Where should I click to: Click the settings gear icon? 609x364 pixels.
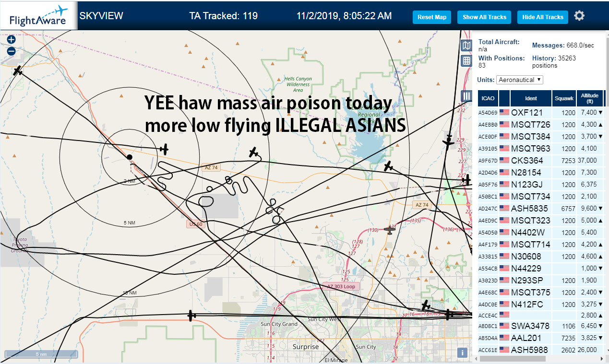pyautogui.click(x=579, y=16)
